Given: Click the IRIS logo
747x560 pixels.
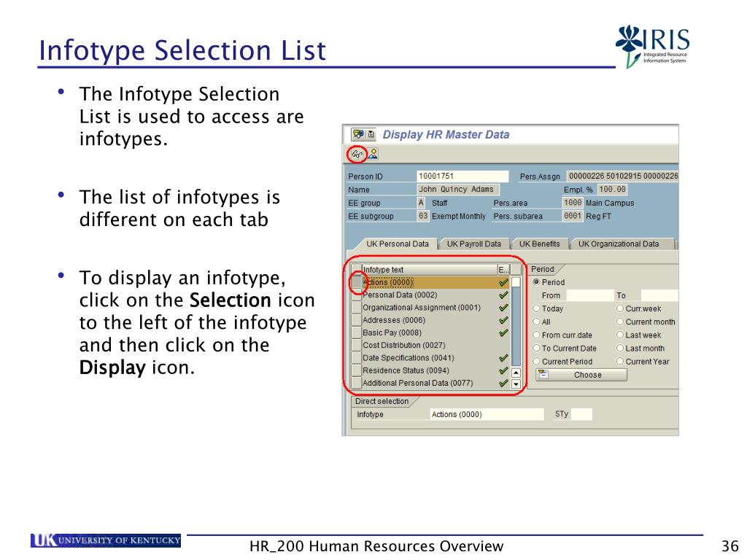Looking at the screenshot, I should pos(652,46).
